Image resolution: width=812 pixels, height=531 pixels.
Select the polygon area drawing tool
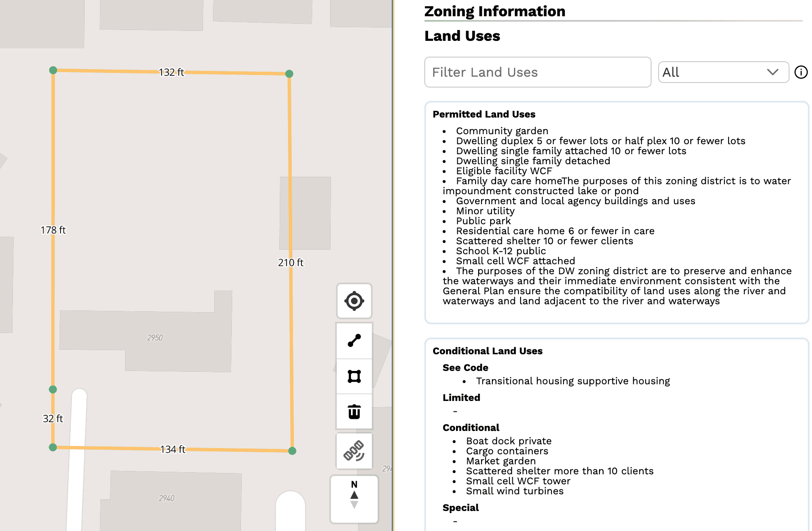pyautogui.click(x=354, y=376)
